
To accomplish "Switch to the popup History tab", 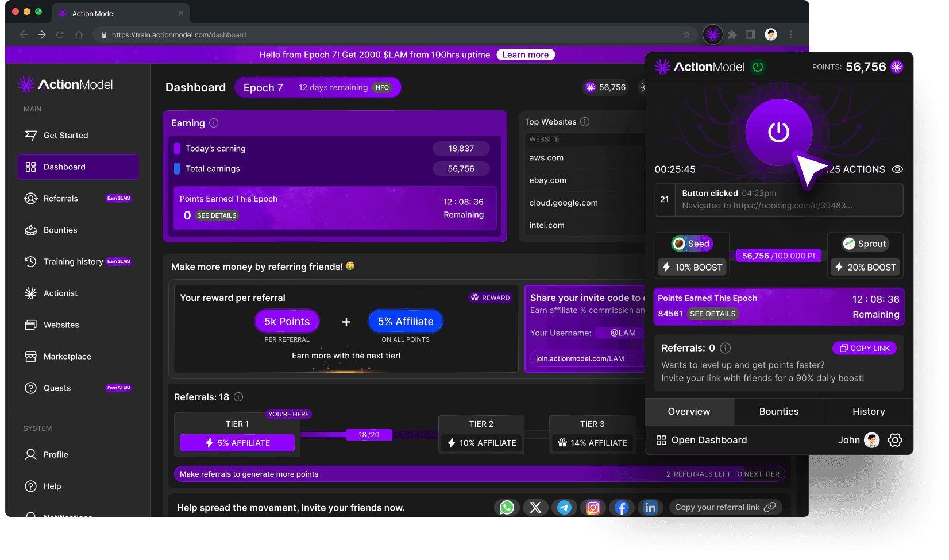I will click(x=869, y=411).
